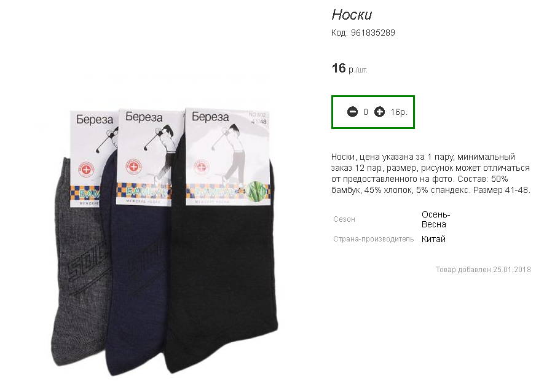Click the plus icon to increase quantity

click(x=379, y=112)
